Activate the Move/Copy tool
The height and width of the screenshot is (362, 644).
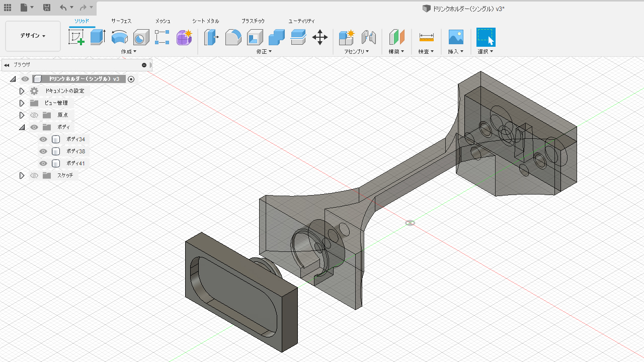tap(320, 37)
